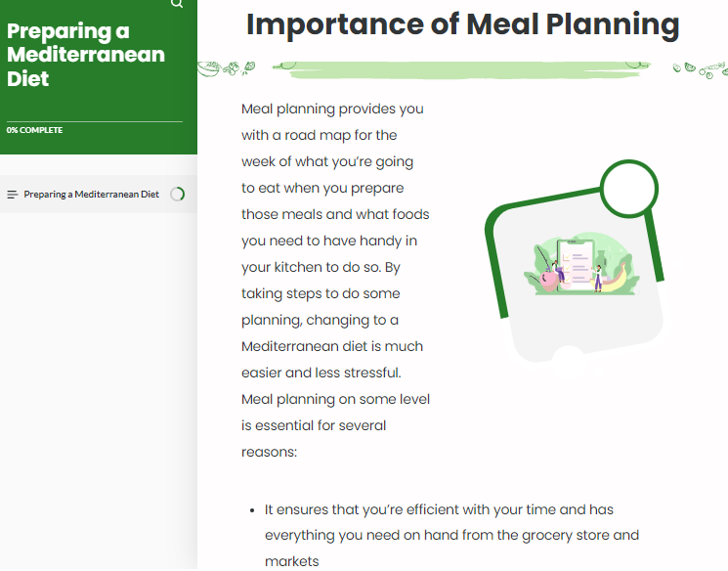
Task: Open Preparing a Mediterranean Diet lesson link
Action: [92, 195]
